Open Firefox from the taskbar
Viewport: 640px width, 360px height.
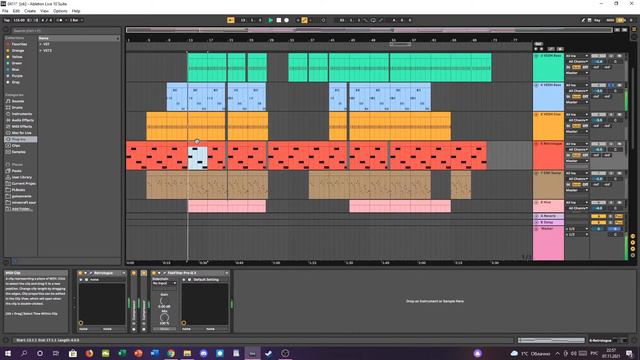[89, 353]
